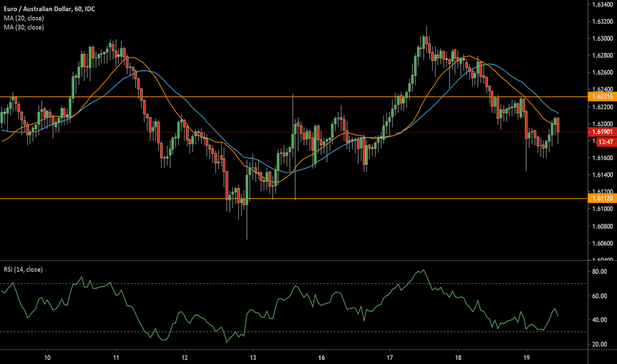
Task: Click the 40.00 level on RSI scale
Action: 600,320
